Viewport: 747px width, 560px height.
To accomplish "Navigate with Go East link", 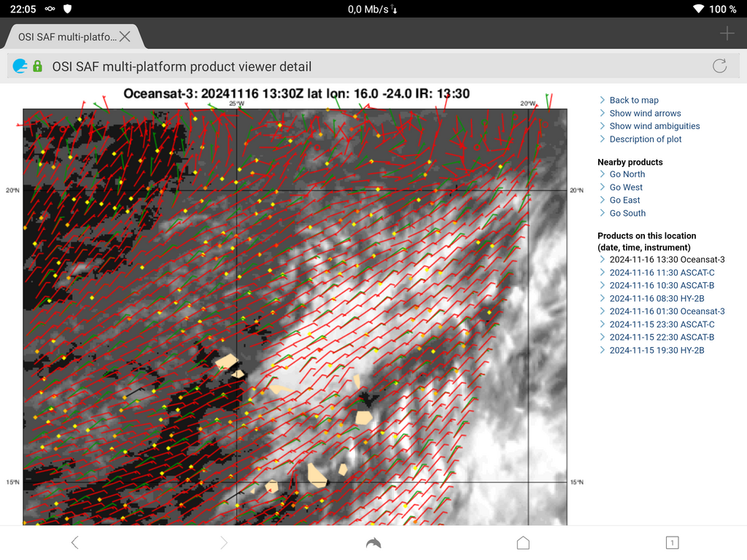I will point(624,200).
